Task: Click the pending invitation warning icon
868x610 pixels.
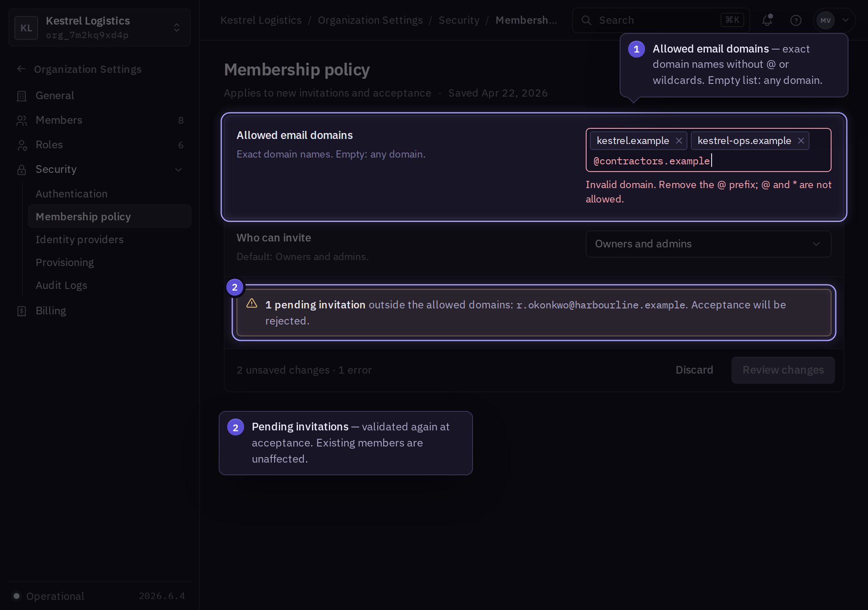Action: pos(252,303)
